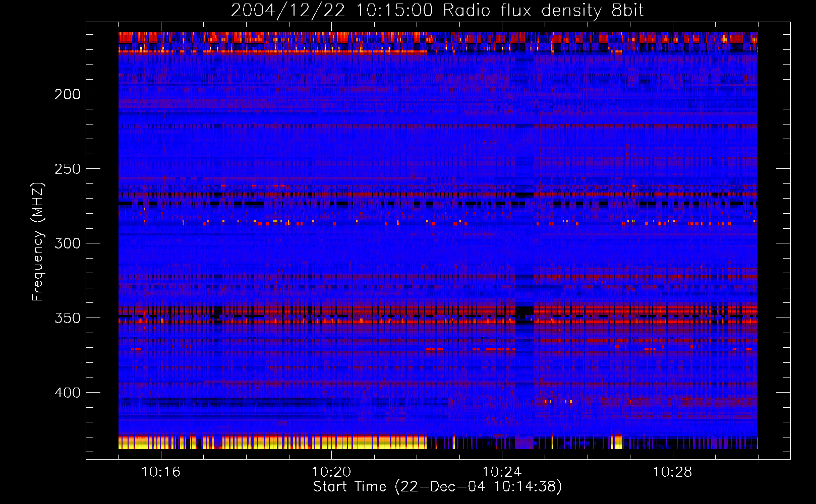Click the '10:16' time tick label

tap(161, 472)
